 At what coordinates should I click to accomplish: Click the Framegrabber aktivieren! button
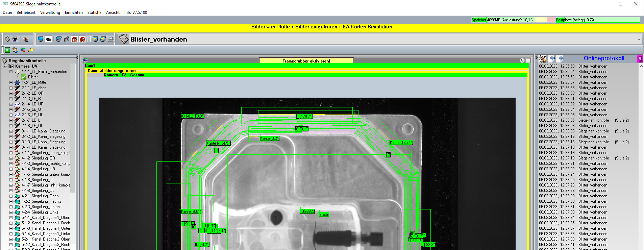(306, 61)
